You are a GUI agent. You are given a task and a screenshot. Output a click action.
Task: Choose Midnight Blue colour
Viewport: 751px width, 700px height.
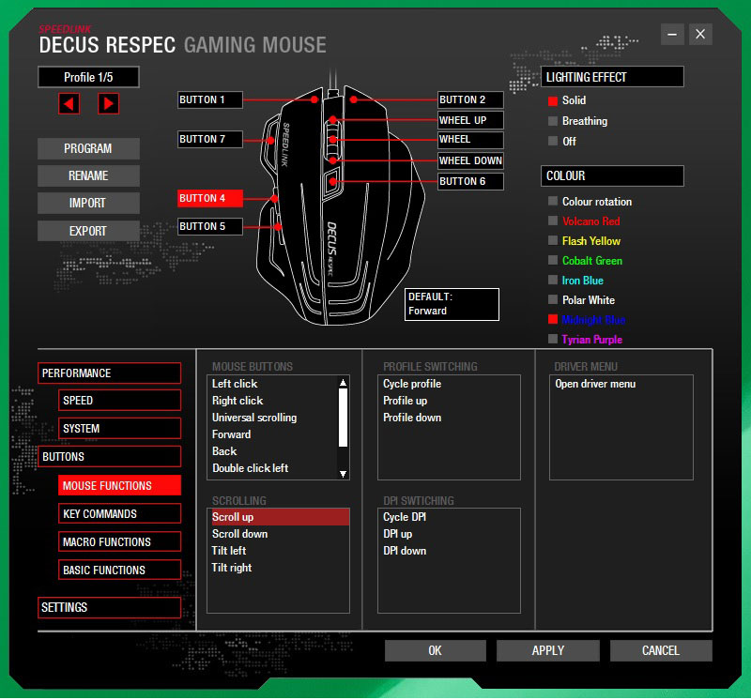point(553,320)
